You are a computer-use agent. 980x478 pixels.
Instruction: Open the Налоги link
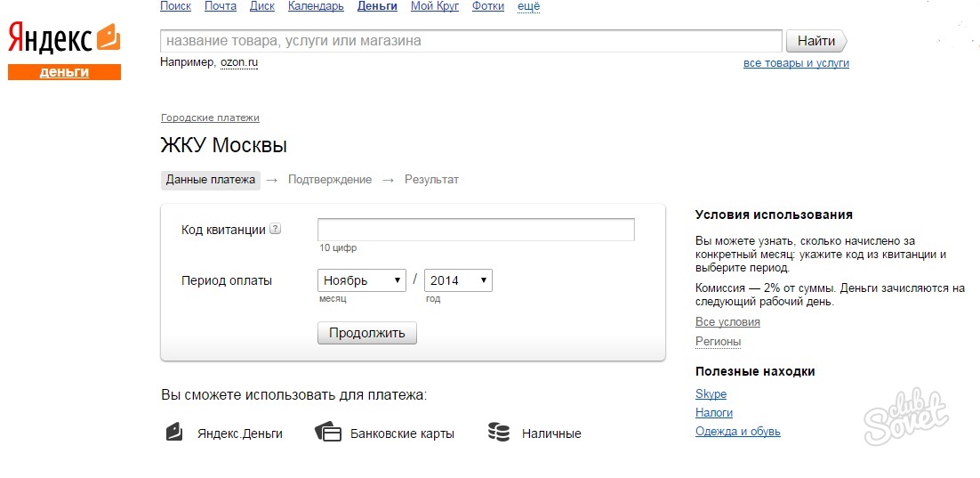coord(714,413)
